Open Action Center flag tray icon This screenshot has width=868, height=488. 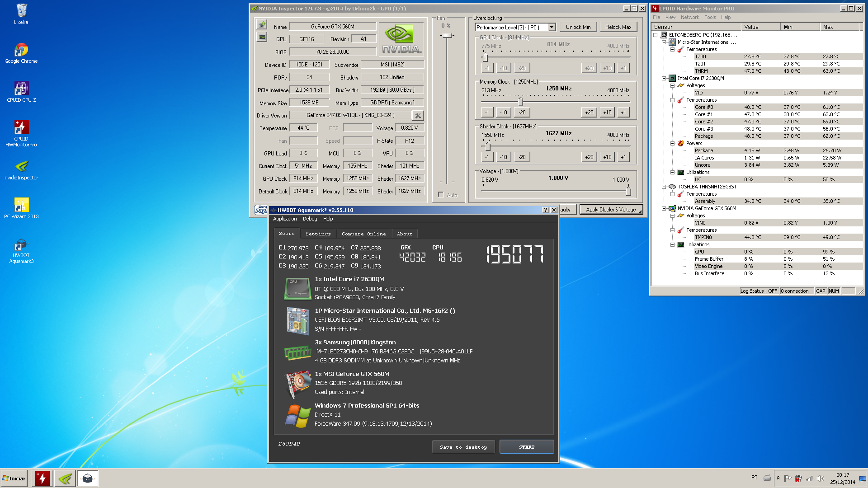point(788,479)
